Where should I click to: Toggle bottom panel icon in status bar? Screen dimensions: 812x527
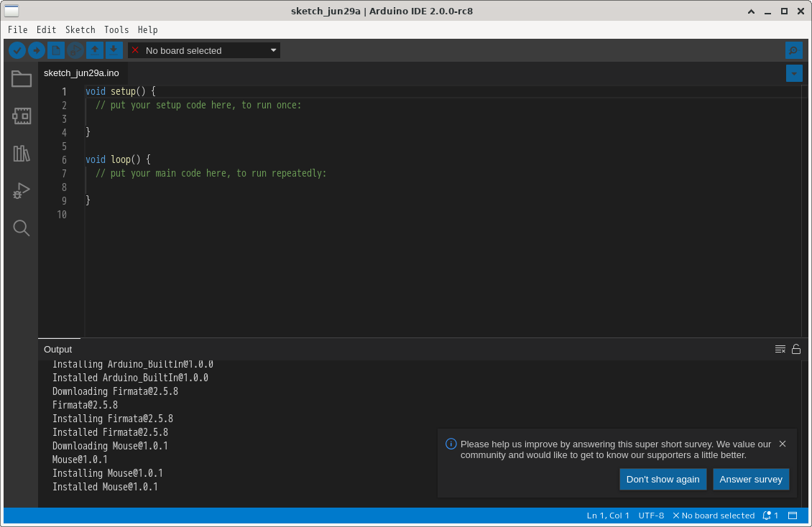click(x=793, y=515)
